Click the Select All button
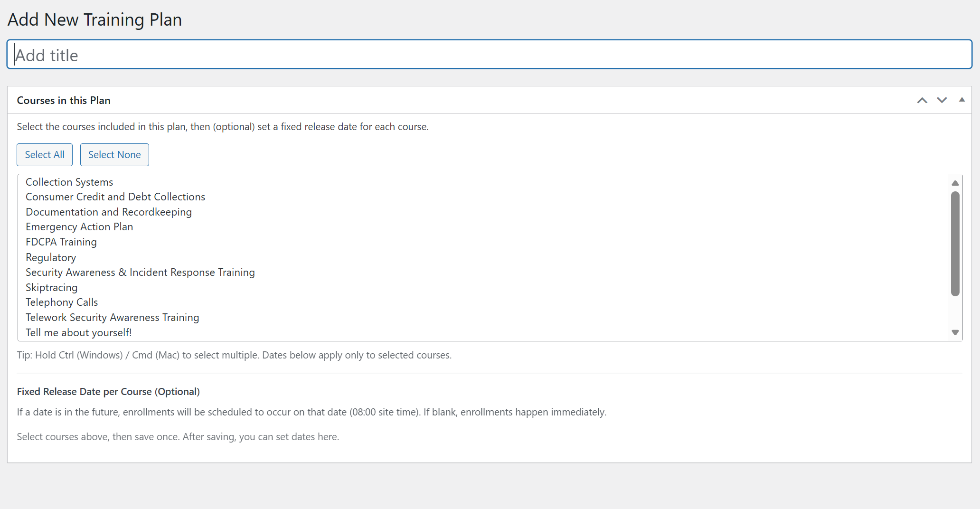The image size is (980, 509). (x=45, y=155)
